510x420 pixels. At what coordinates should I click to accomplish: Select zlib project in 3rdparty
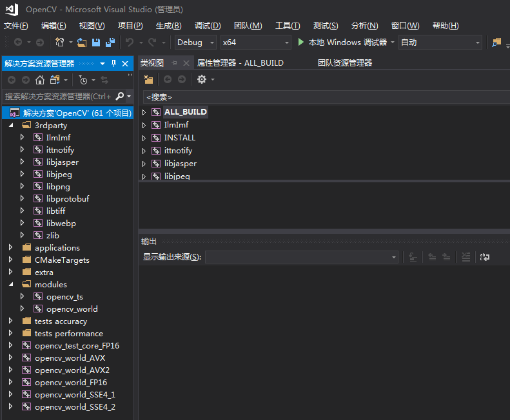(x=53, y=235)
